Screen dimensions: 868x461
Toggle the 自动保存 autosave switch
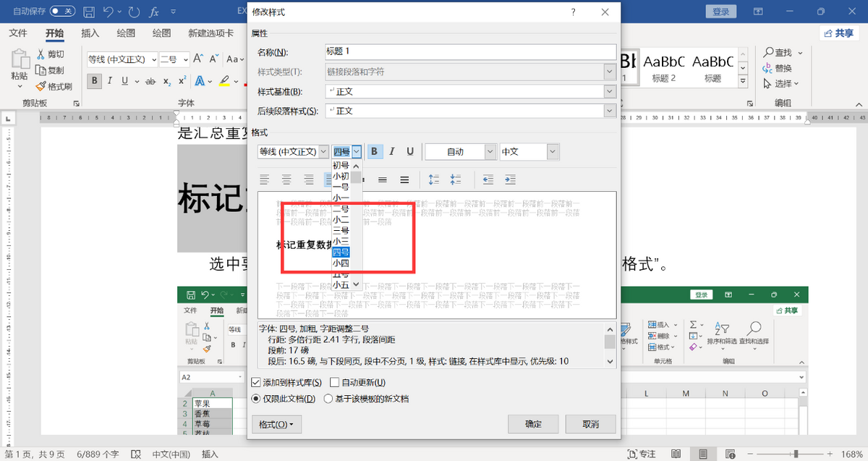[x=62, y=12]
